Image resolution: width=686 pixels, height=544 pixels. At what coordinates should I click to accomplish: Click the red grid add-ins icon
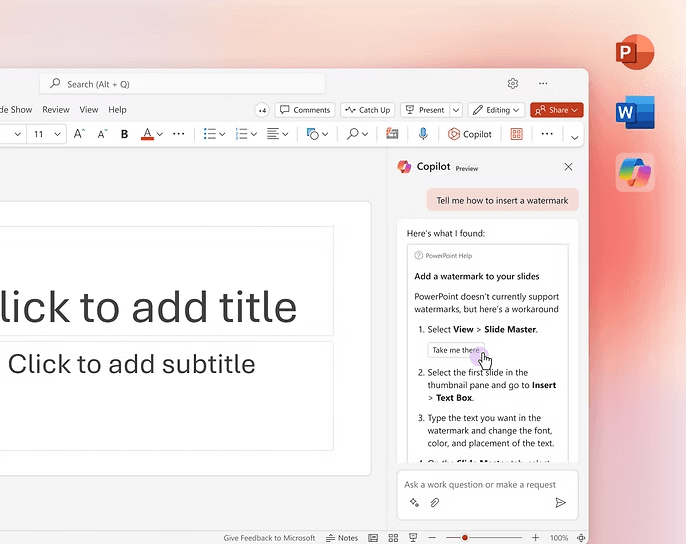coord(517,134)
